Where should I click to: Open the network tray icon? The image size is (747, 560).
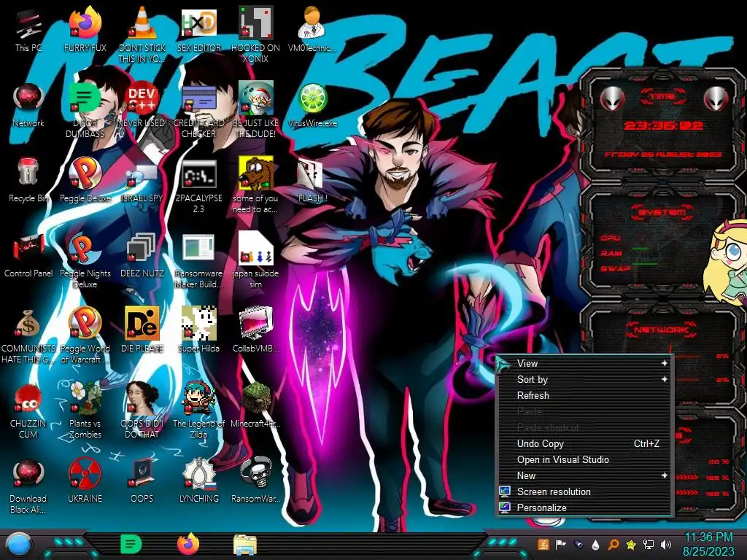(x=649, y=544)
